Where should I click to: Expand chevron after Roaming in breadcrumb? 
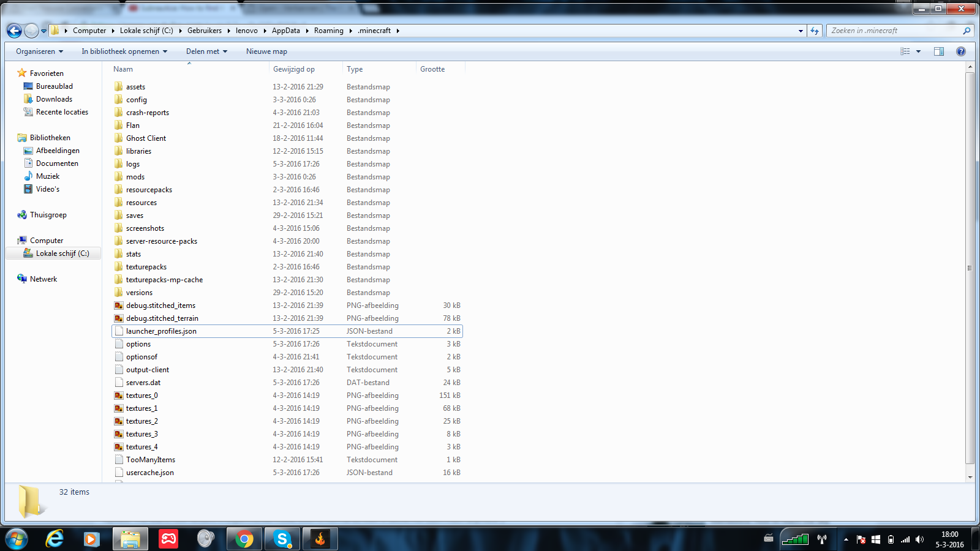[x=350, y=31]
